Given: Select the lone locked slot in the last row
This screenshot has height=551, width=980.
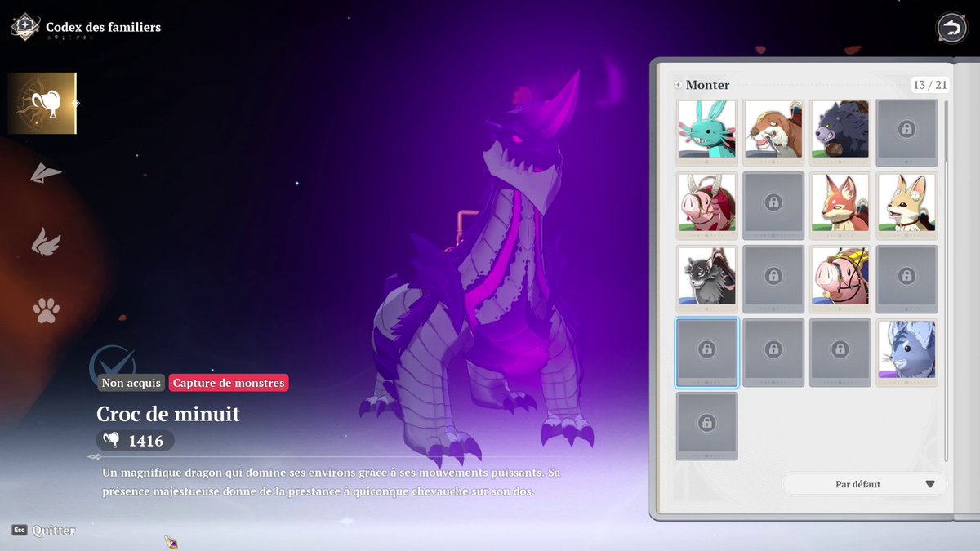Looking at the screenshot, I should [707, 426].
